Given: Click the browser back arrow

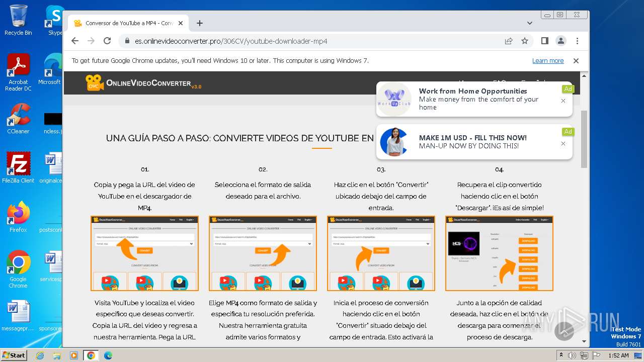Looking at the screenshot, I should [75, 41].
